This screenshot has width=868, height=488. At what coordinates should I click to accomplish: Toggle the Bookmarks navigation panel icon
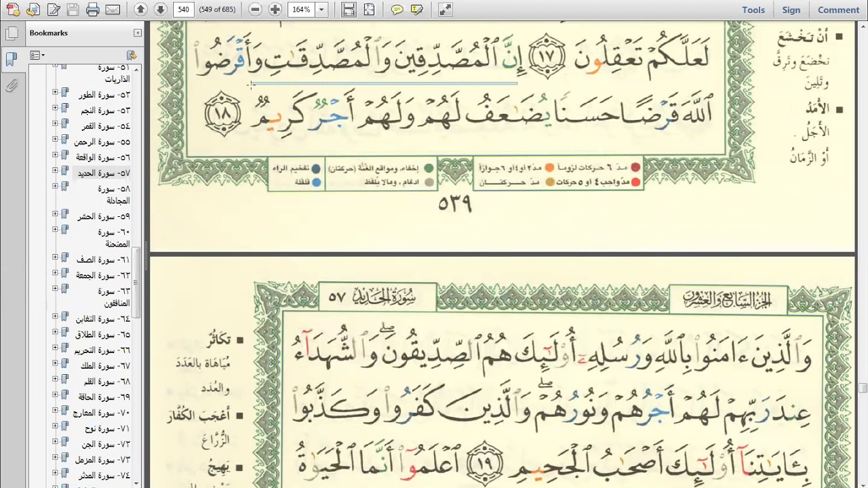pyautogui.click(x=11, y=60)
